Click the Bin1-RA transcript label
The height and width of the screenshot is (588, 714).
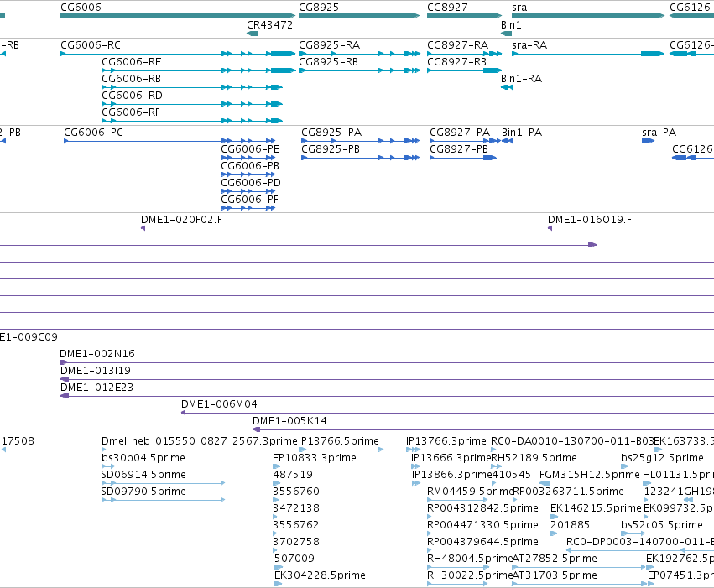pos(521,79)
